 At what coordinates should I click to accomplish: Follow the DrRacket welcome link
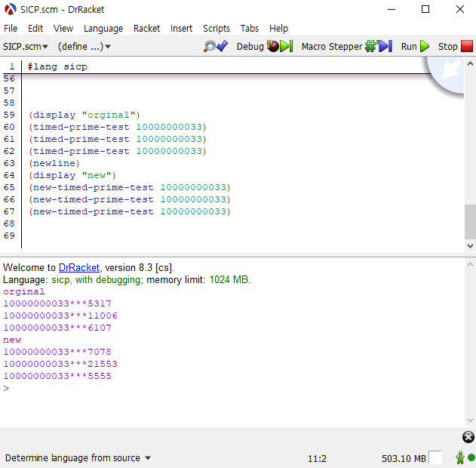[x=79, y=267]
